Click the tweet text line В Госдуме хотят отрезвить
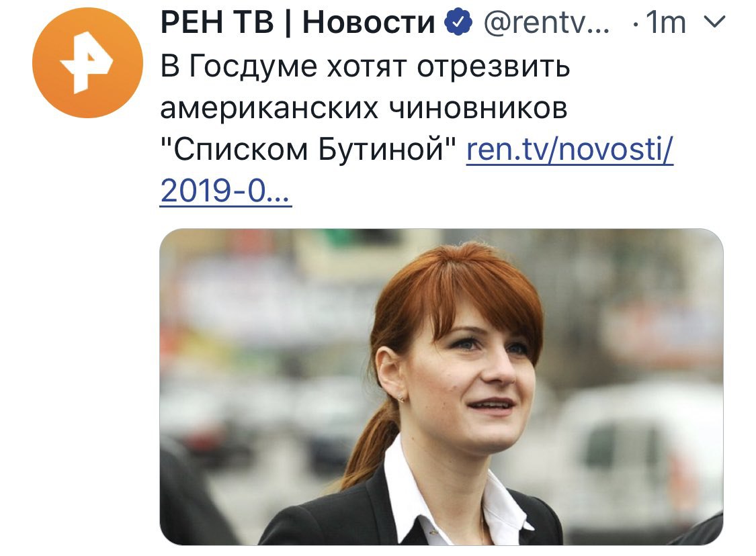 365,66
